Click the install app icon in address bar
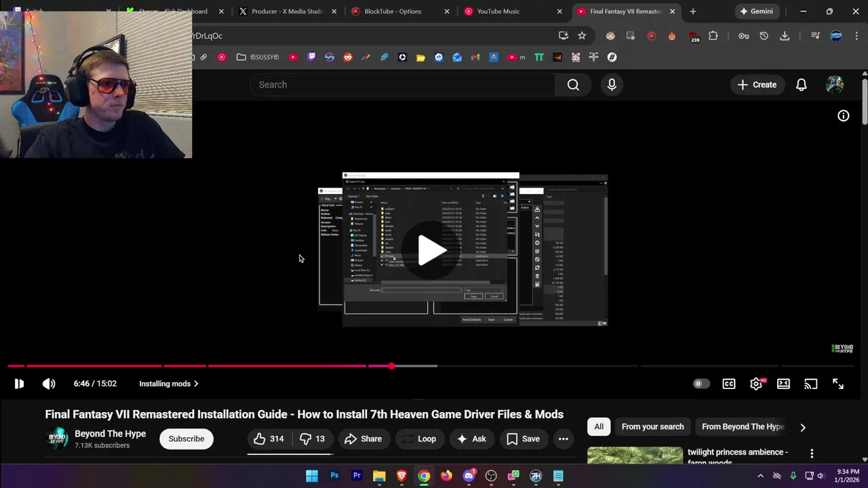Viewport: 868px width, 488px height. (564, 36)
